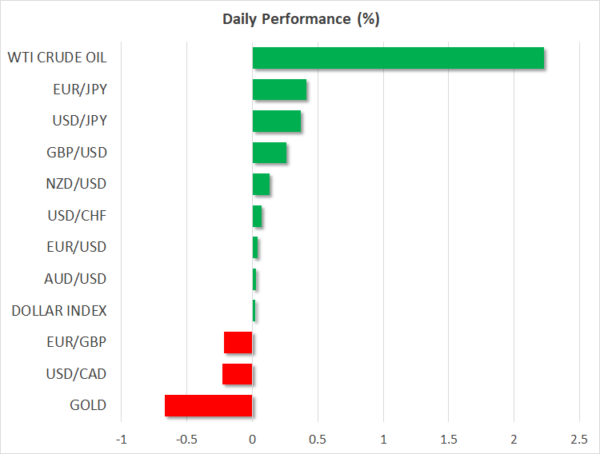
Task: Select the AUD/USD axis label
Action: click(x=76, y=278)
